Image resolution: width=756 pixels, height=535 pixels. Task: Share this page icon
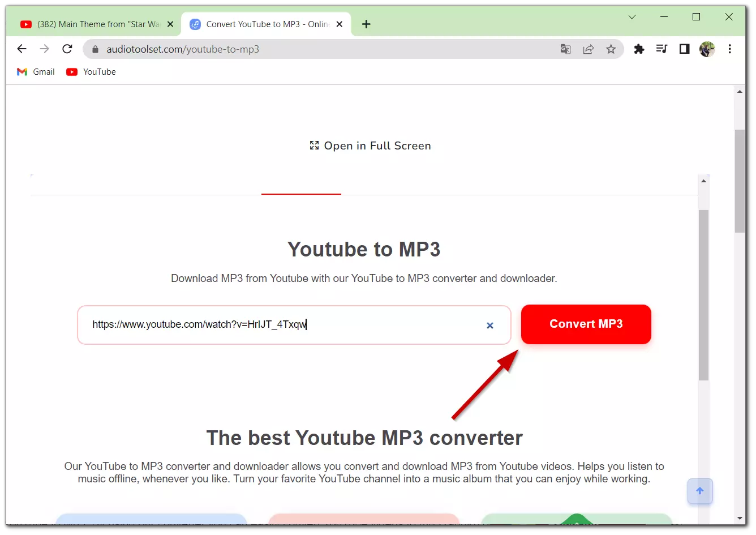[589, 49]
